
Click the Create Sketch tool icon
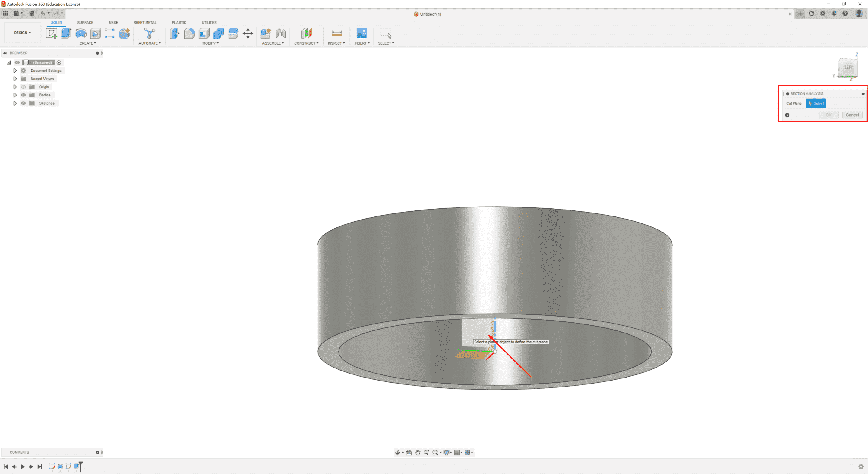click(52, 33)
